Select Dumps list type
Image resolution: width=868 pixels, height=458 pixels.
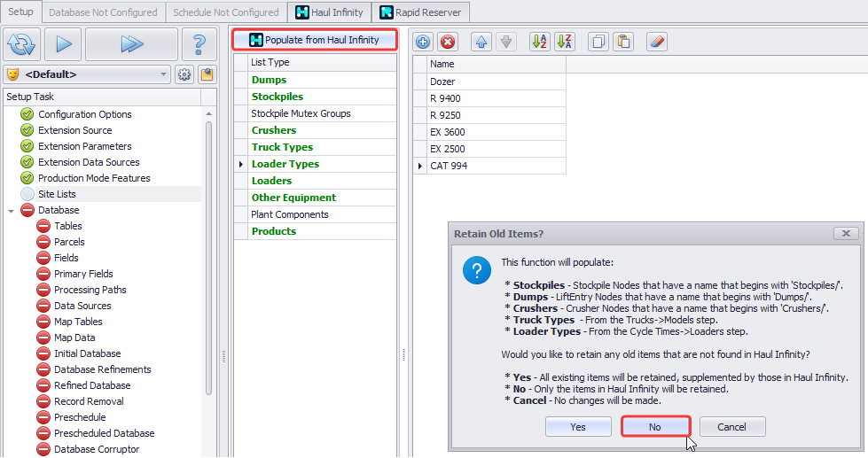pos(322,80)
